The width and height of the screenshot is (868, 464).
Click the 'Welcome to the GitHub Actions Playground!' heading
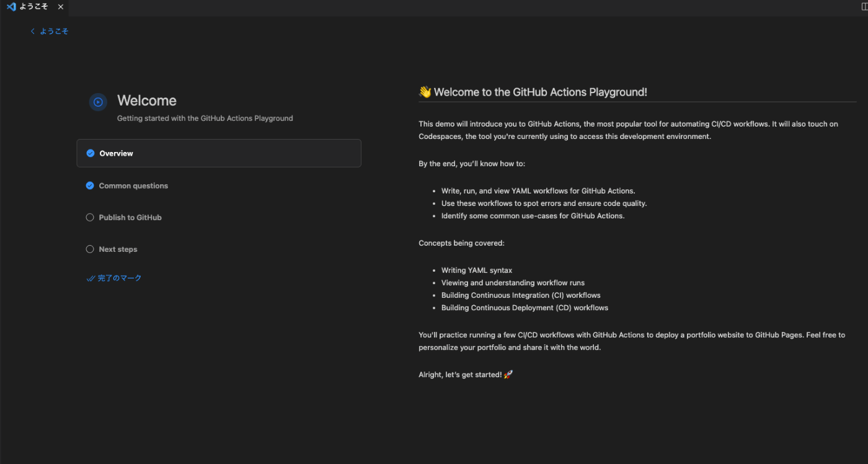(541, 92)
